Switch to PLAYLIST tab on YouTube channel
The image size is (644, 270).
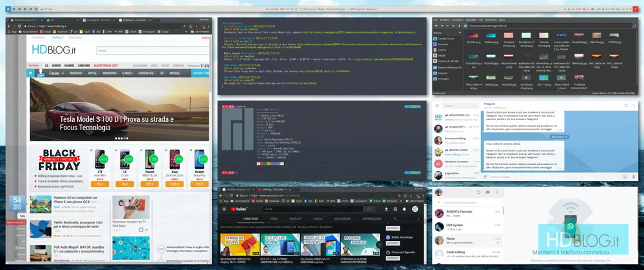click(295, 218)
